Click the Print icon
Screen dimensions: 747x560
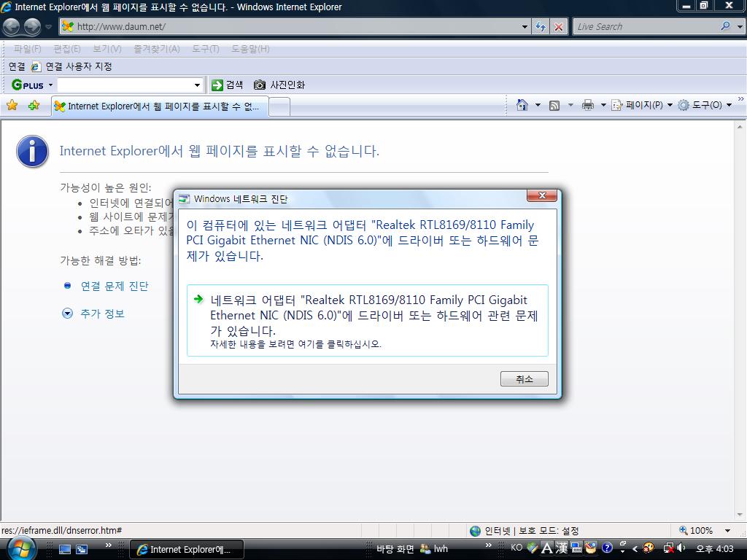(588, 105)
